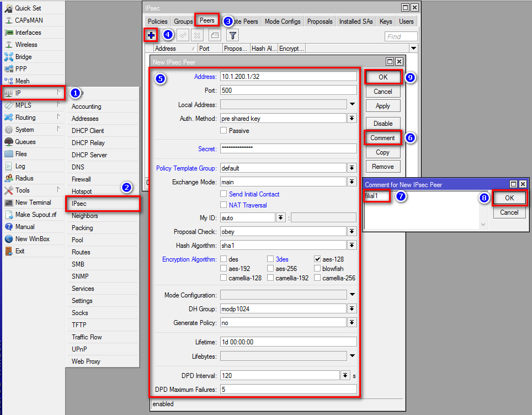Viewport: 532px width, 415px height.
Task: Click the Bridge icon in left menu
Action: click(x=9, y=57)
